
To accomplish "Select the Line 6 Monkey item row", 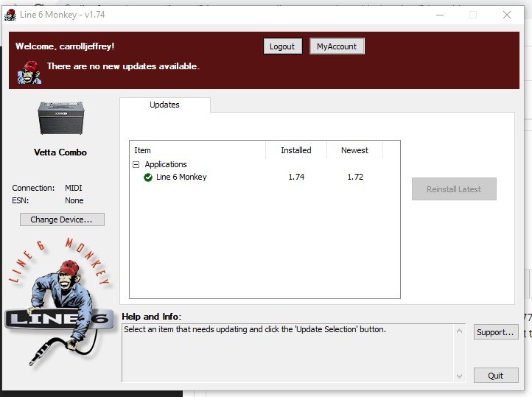I will [181, 178].
